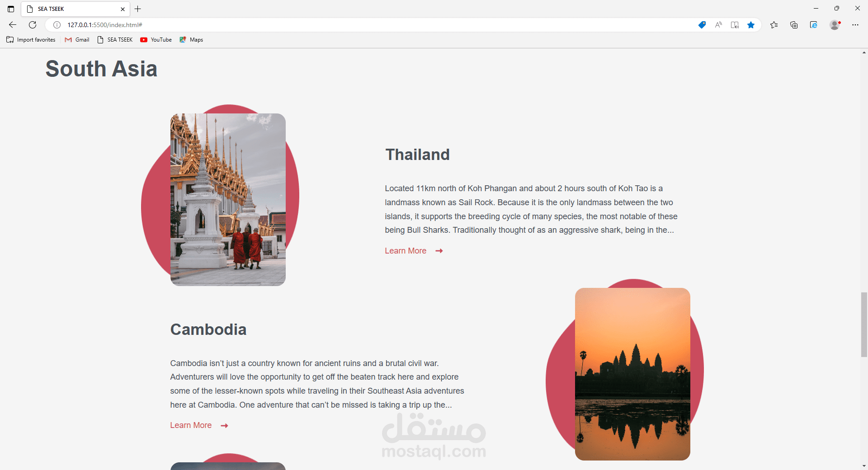Open the user profile menu
Image resolution: width=868 pixels, height=470 pixels.
click(x=835, y=25)
